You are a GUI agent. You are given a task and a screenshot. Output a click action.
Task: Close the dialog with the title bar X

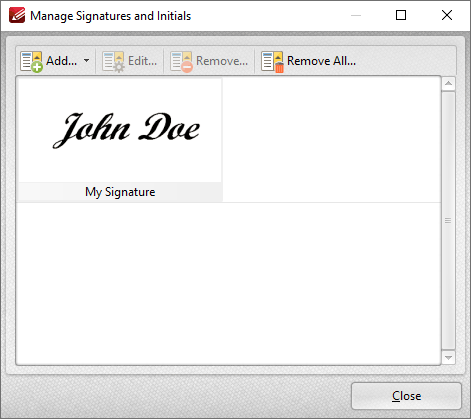(447, 15)
